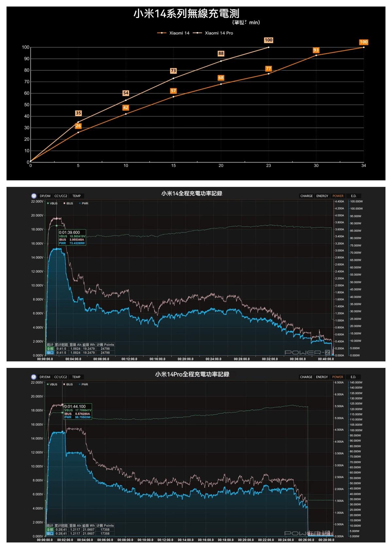Open CC1/CC2 tab in the 小米14Pro power chart
This screenshot has width=392, height=549.
61,377
